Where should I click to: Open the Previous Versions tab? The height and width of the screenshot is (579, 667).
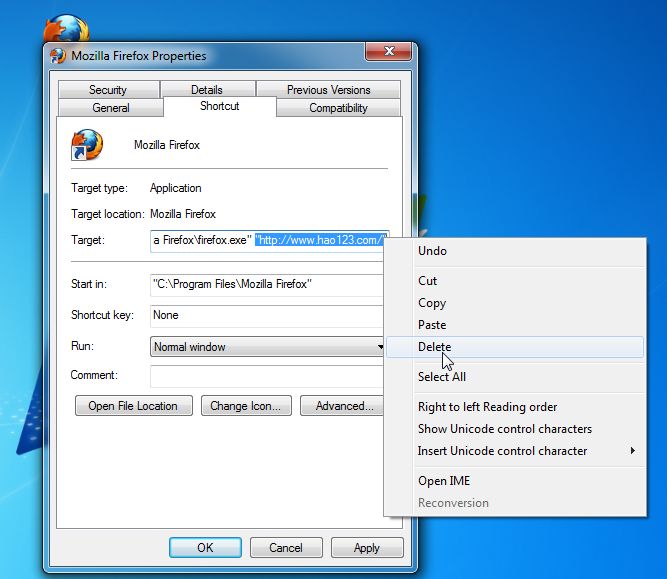tap(328, 90)
